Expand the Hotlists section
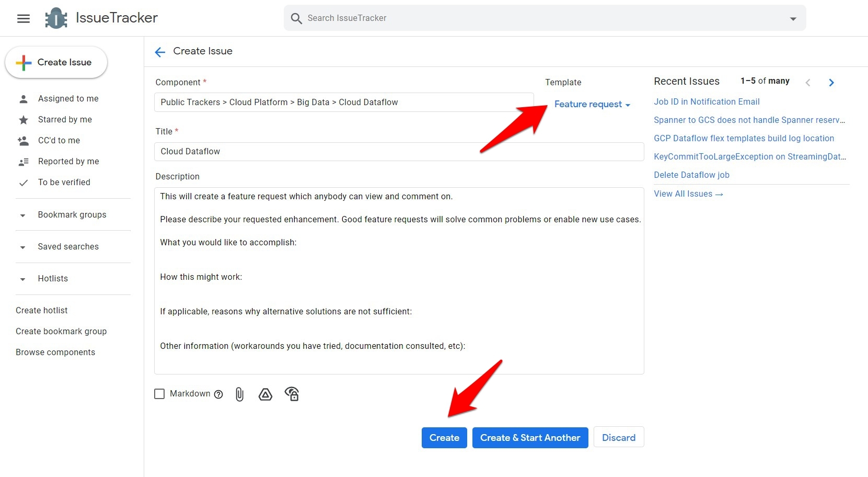Screen dimensions: 868x477 pos(22,279)
